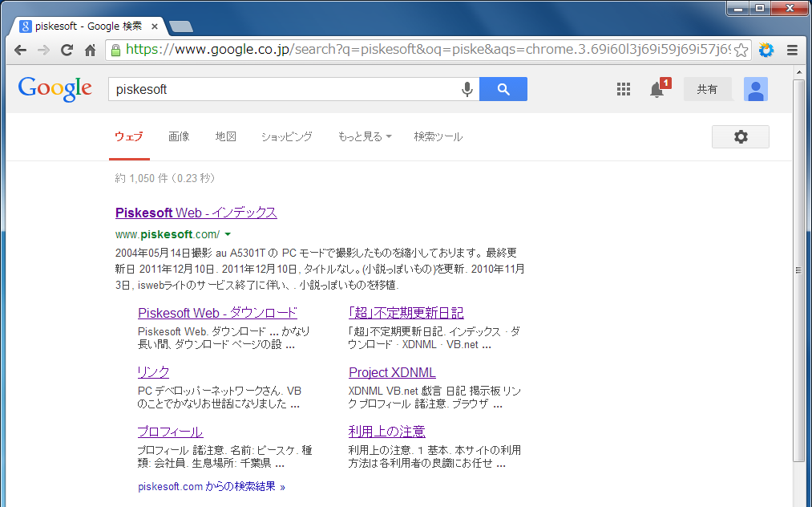Click the scrollbar up arrow
Screen dimensions: 812x507
tap(798, 71)
